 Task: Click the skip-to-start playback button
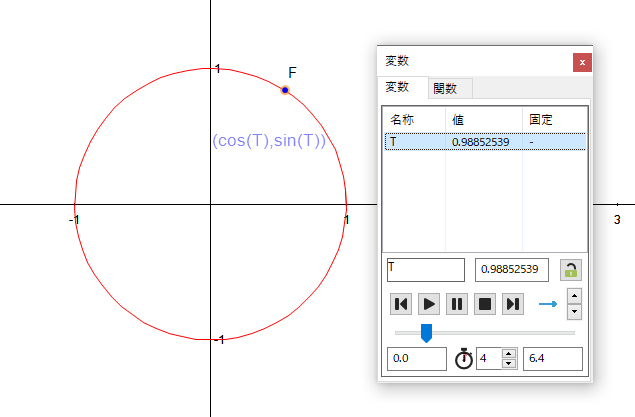(401, 304)
